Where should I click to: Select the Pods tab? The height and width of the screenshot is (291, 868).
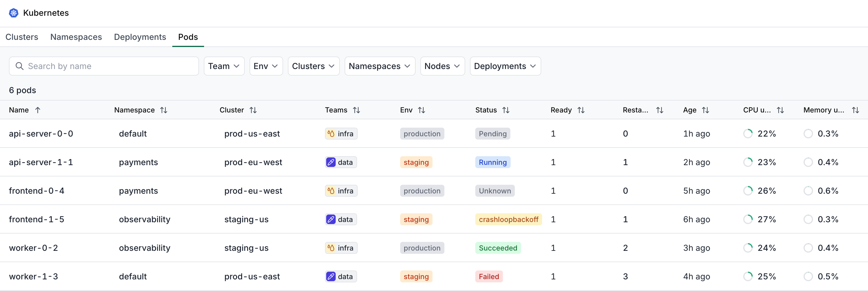tap(188, 37)
